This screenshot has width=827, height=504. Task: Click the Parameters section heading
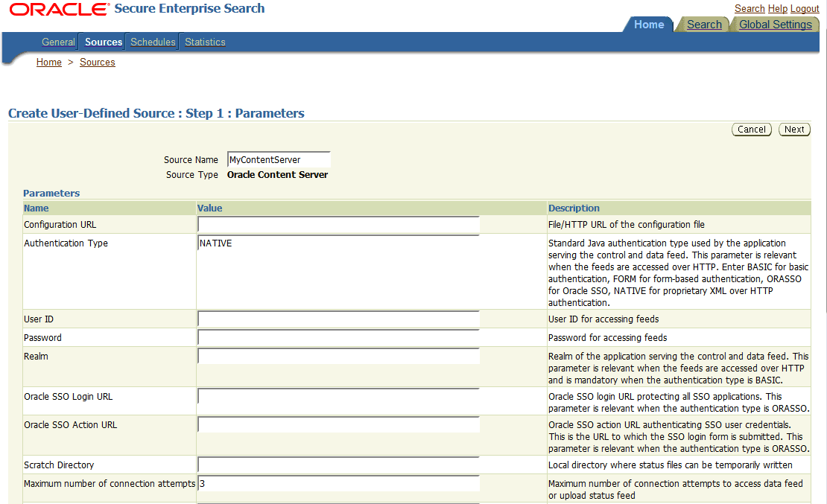pos(51,193)
